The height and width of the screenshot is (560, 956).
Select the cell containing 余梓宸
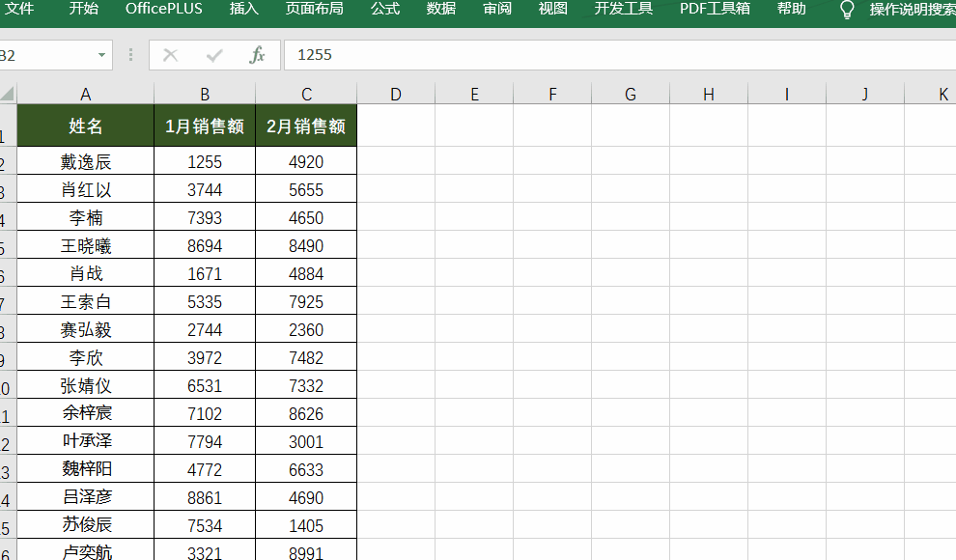[85, 414]
